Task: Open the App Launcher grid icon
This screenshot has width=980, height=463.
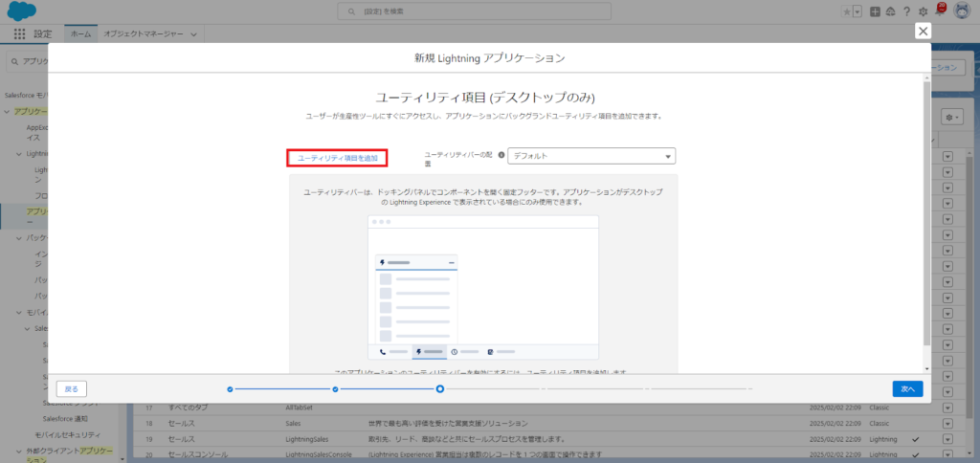Action: click(19, 34)
